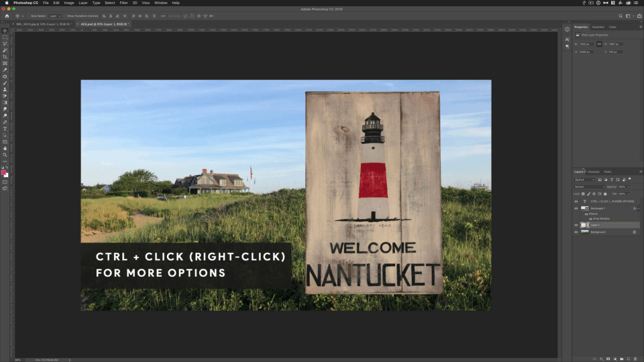
Task: Click the Home button in options bar
Action: pyautogui.click(x=7, y=16)
